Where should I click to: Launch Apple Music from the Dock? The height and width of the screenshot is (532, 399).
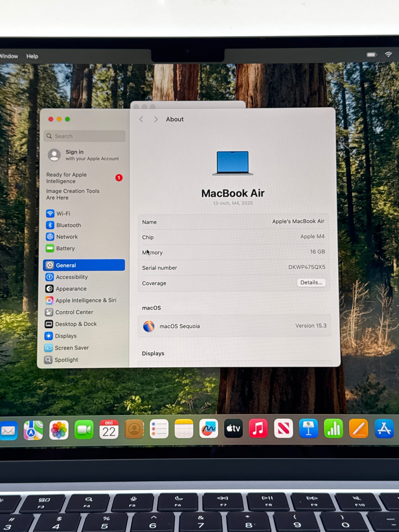pyautogui.click(x=258, y=428)
